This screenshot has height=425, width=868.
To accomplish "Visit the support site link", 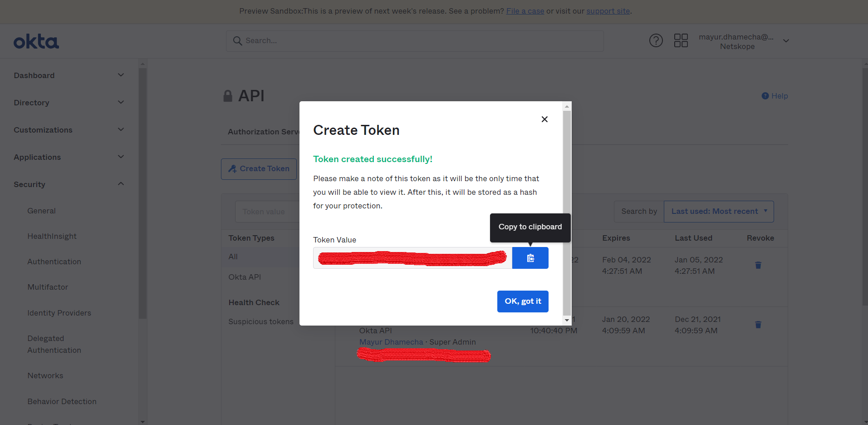I will [608, 11].
